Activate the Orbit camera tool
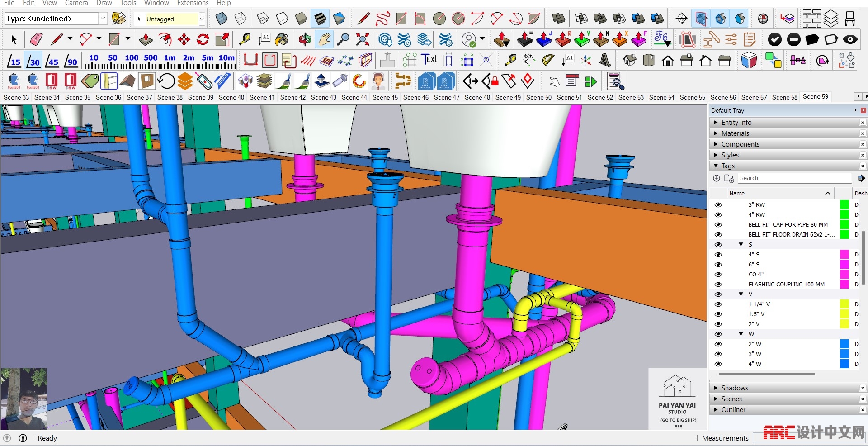This screenshot has width=868, height=446. click(x=305, y=40)
